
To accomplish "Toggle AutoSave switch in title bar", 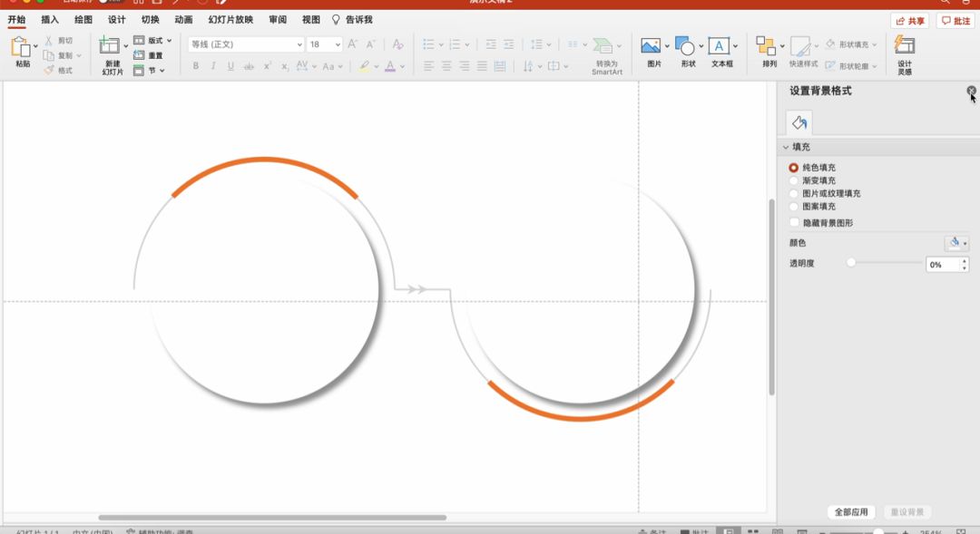I will point(110,1).
